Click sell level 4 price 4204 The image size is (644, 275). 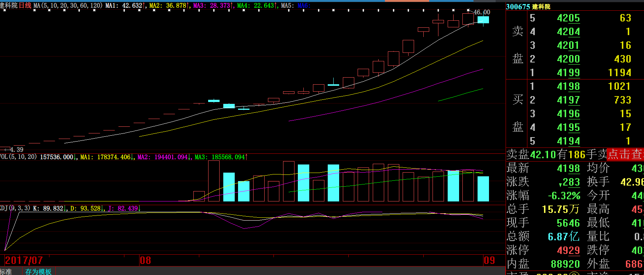pyautogui.click(x=568, y=32)
